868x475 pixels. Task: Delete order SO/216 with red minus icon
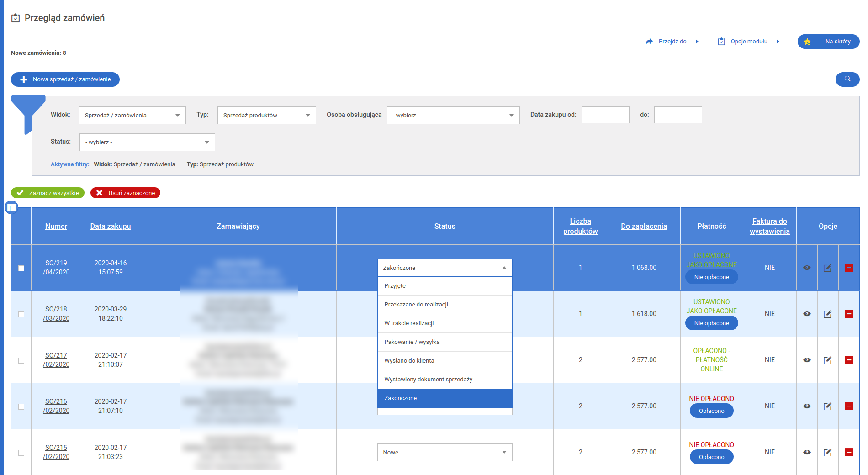point(849,406)
